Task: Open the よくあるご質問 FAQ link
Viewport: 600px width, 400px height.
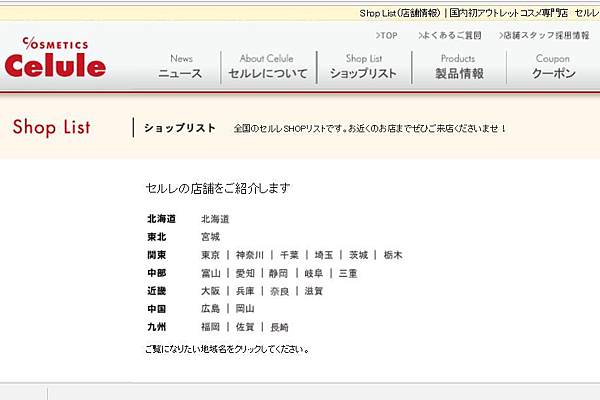Action: [x=450, y=36]
